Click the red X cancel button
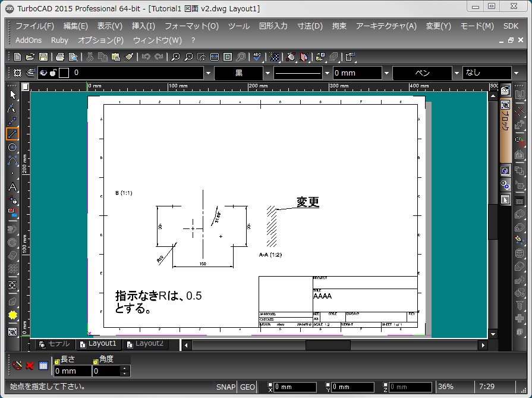The width and height of the screenshot is (532, 398). 30,366
